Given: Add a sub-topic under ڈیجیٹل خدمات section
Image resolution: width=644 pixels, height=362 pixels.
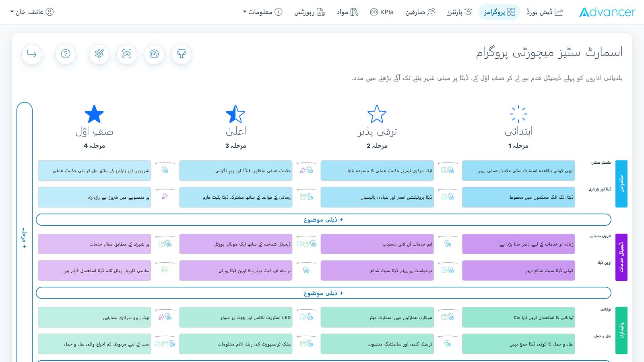Looking at the screenshot, I should coord(324,293).
